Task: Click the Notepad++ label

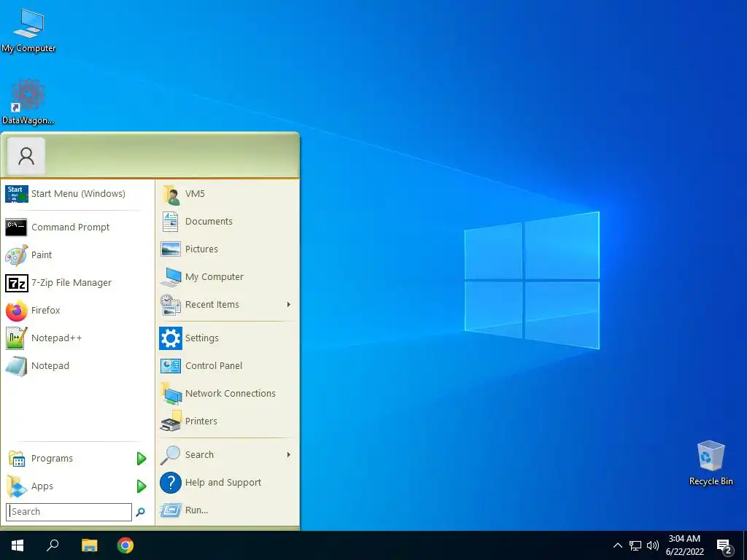Action: pos(57,338)
